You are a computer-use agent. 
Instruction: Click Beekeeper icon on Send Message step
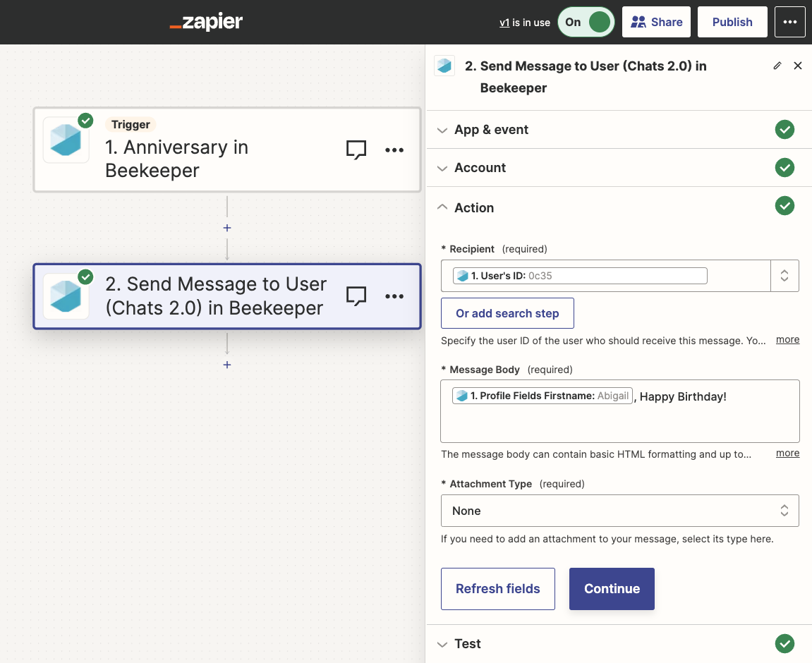point(66,296)
